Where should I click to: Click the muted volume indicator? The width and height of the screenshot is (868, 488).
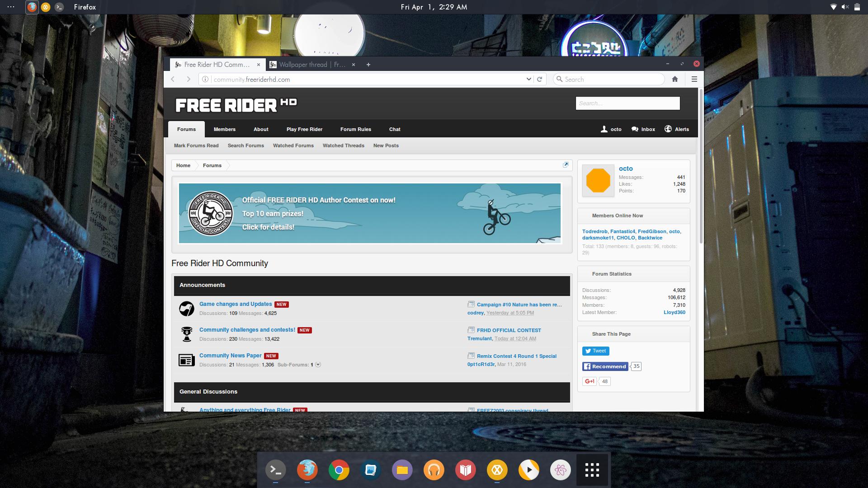[x=845, y=7]
